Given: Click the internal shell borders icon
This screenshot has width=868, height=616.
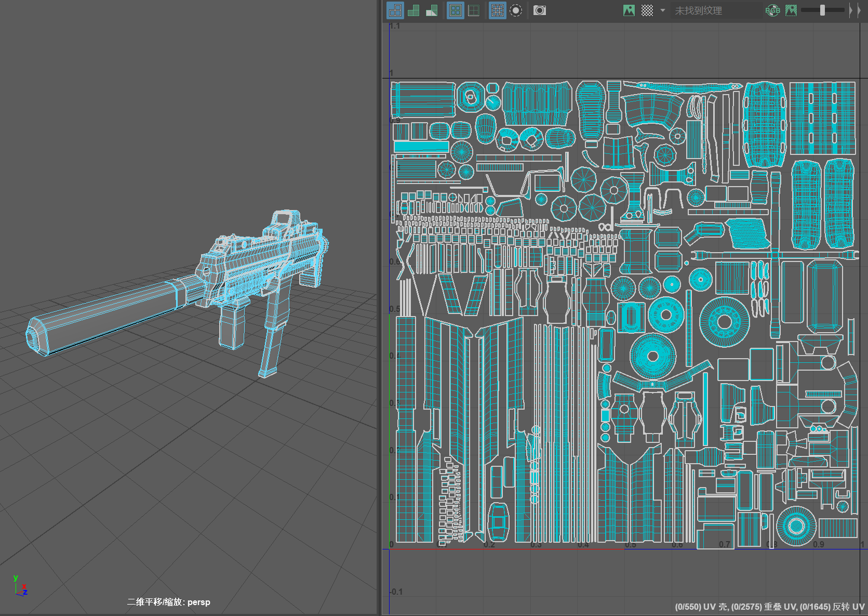Looking at the screenshot, I should [x=474, y=10].
